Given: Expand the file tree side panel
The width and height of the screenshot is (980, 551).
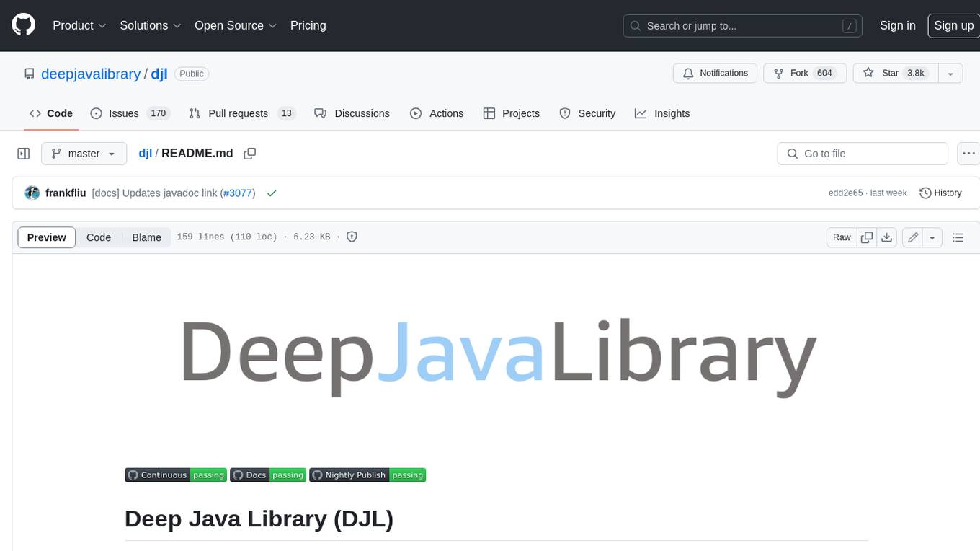Looking at the screenshot, I should (24, 154).
